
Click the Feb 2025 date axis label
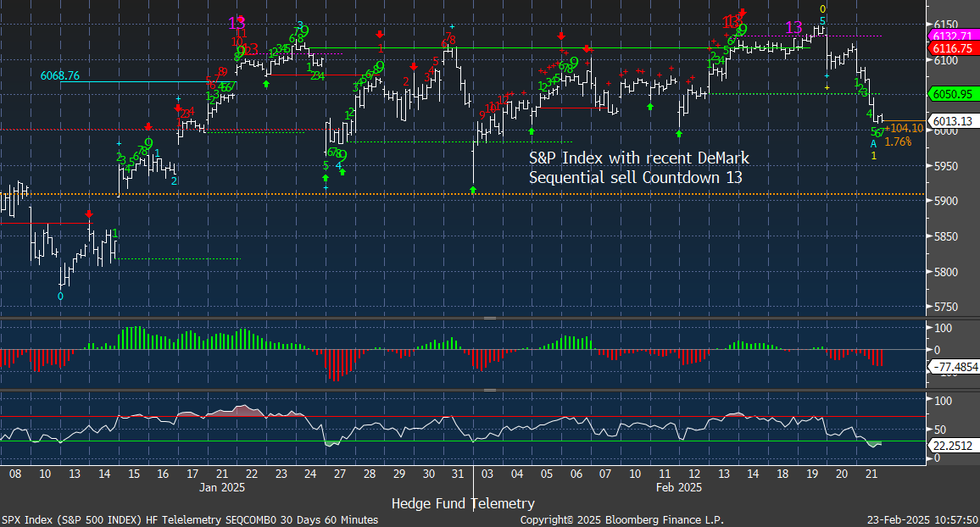coord(677,488)
